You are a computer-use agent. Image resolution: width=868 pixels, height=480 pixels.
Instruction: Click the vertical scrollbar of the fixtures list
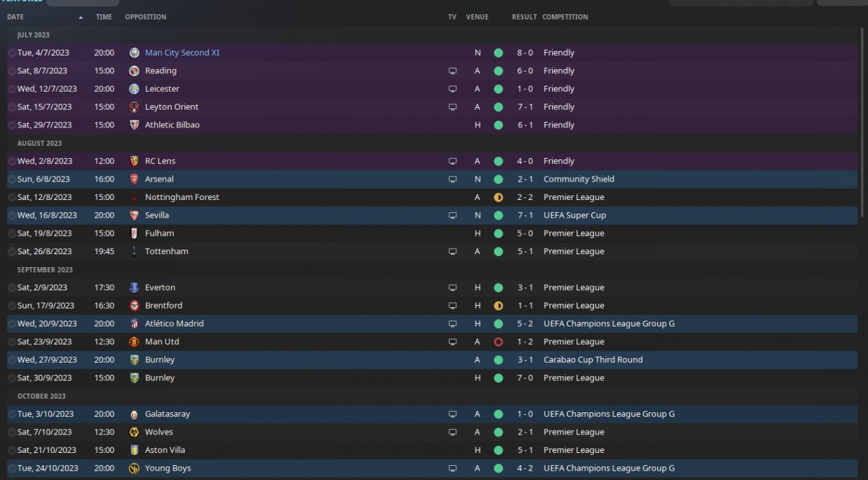[x=863, y=122]
